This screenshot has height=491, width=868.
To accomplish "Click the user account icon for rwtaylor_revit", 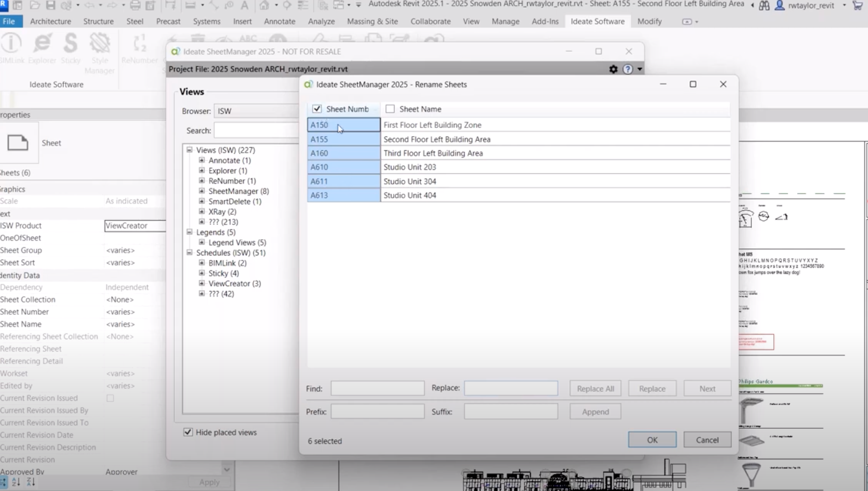I will (779, 5).
